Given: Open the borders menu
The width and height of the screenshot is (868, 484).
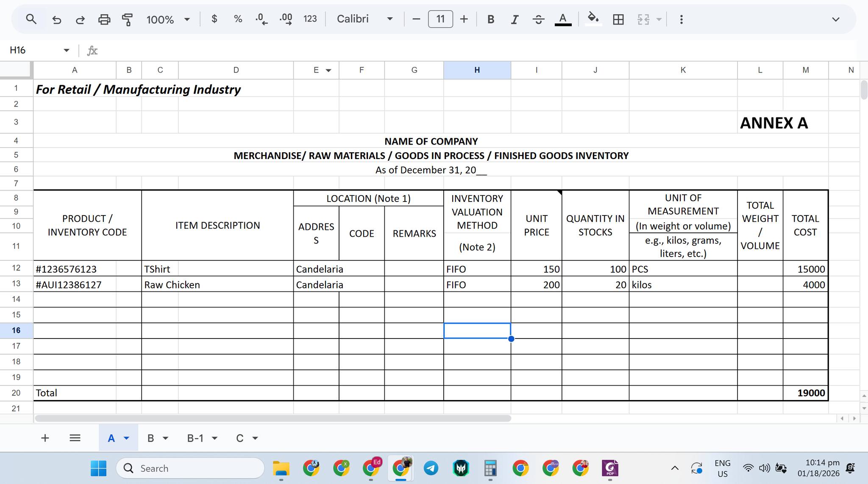Looking at the screenshot, I should point(618,19).
